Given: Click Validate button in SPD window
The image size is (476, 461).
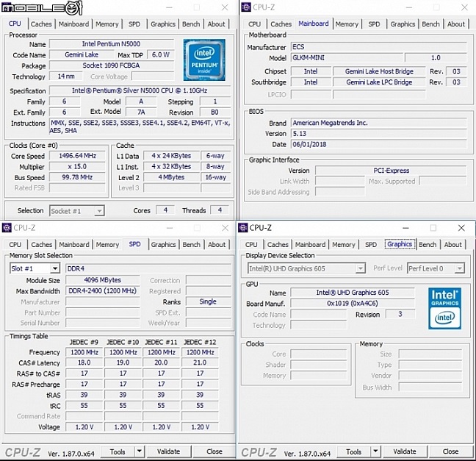Looking at the screenshot, I should pyautogui.click(x=168, y=451).
